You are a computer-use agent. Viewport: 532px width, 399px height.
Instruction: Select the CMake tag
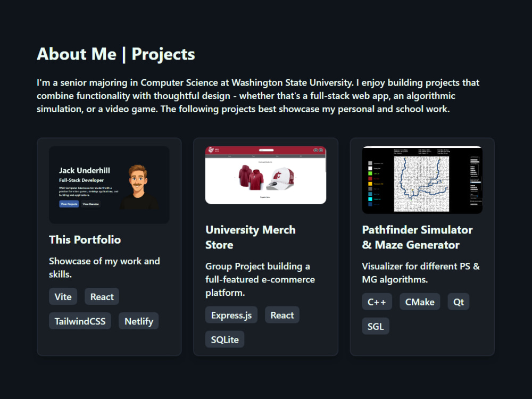[420, 302]
